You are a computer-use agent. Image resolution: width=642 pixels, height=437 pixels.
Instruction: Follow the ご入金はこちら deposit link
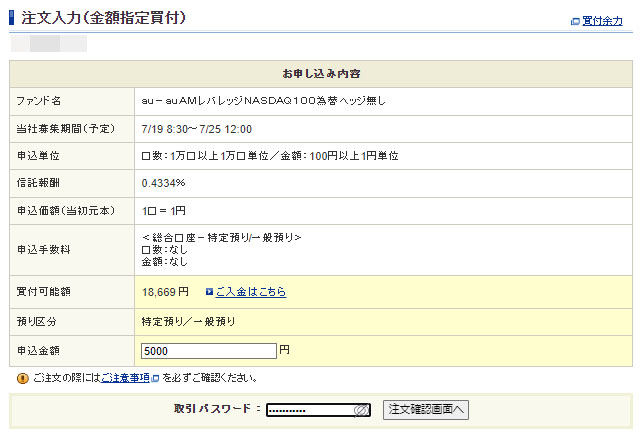click(x=250, y=292)
